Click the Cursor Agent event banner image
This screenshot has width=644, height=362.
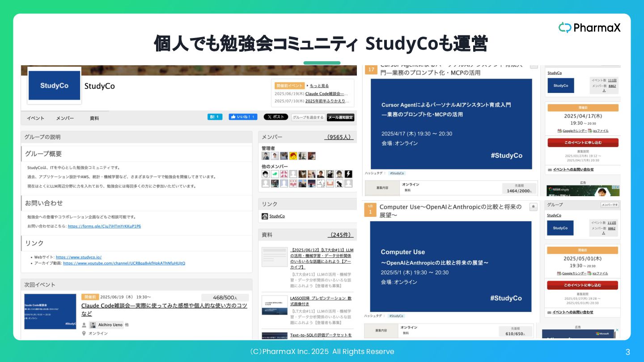[452, 124]
